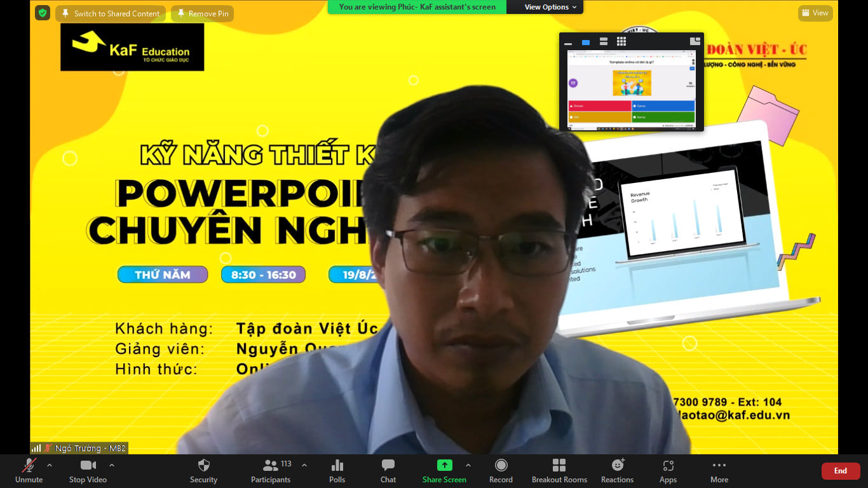Expand the arrow next to Participants
This screenshot has height=488, width=868.
pyautogui.click(x=304, y=465)
